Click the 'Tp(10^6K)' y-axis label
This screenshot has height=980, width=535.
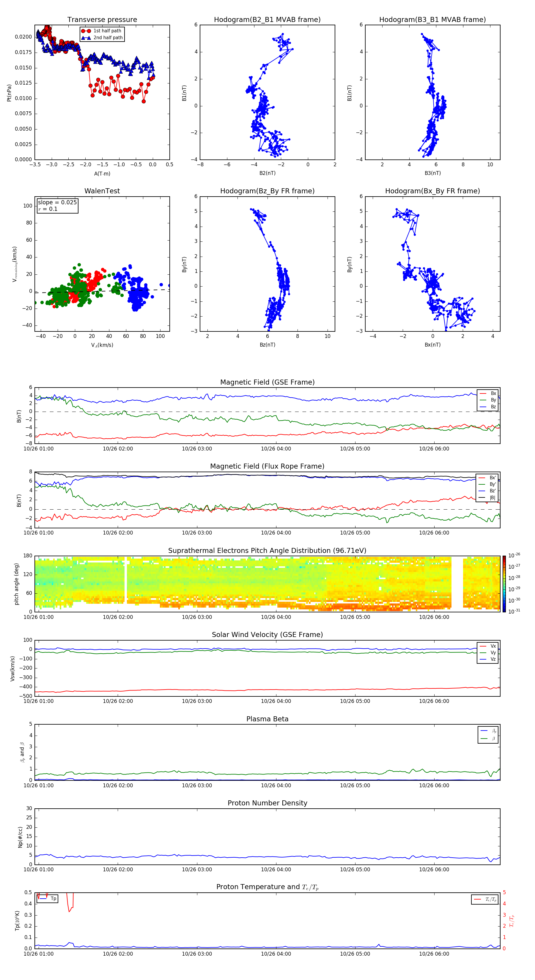click(17, 921)
